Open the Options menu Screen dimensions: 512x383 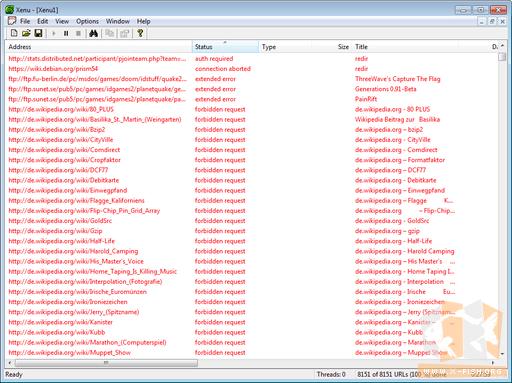87,21
